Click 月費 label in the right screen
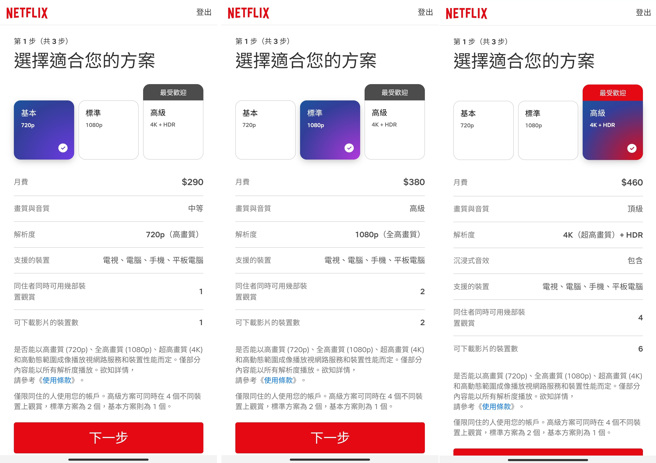 [460, 182]
